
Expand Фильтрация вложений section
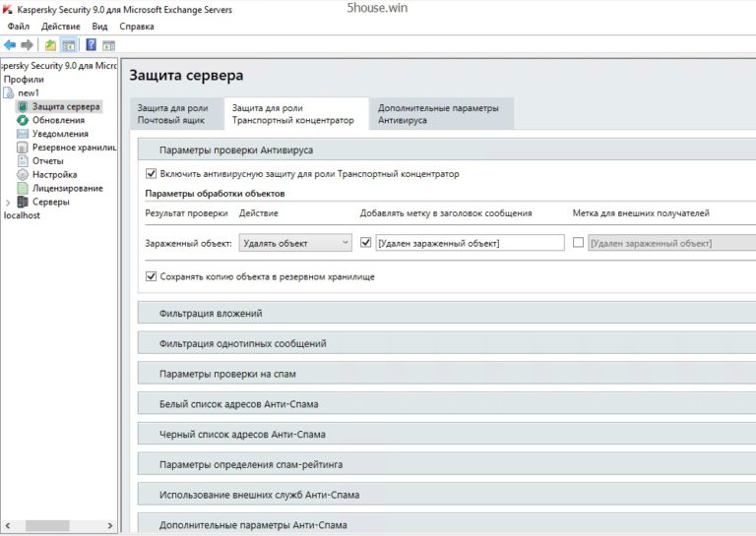click(x=447, y=313)
